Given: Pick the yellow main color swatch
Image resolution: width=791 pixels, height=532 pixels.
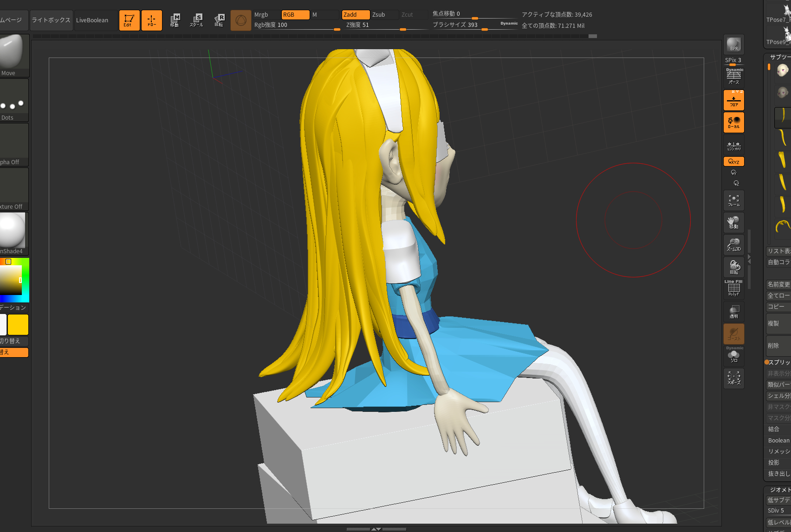Looking at the screenshot, I should tap(18, 325).
